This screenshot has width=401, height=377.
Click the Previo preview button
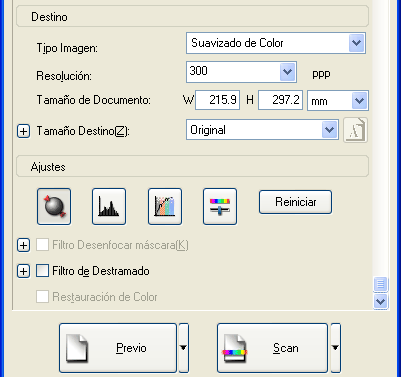(x=118, y=348)
